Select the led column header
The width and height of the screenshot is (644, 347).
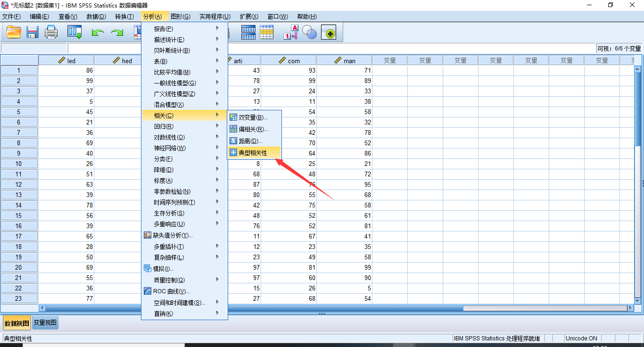[66, 60]
